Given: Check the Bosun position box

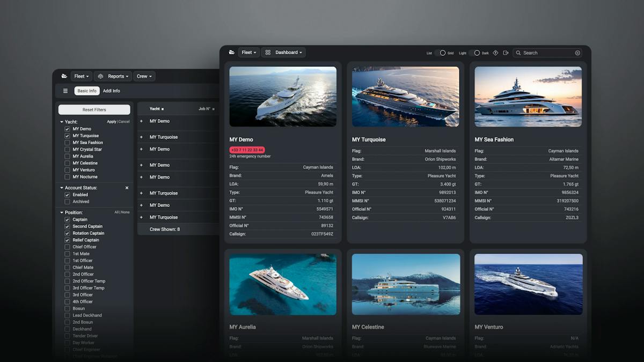Looking at the screenshot, I should (67, 308).
